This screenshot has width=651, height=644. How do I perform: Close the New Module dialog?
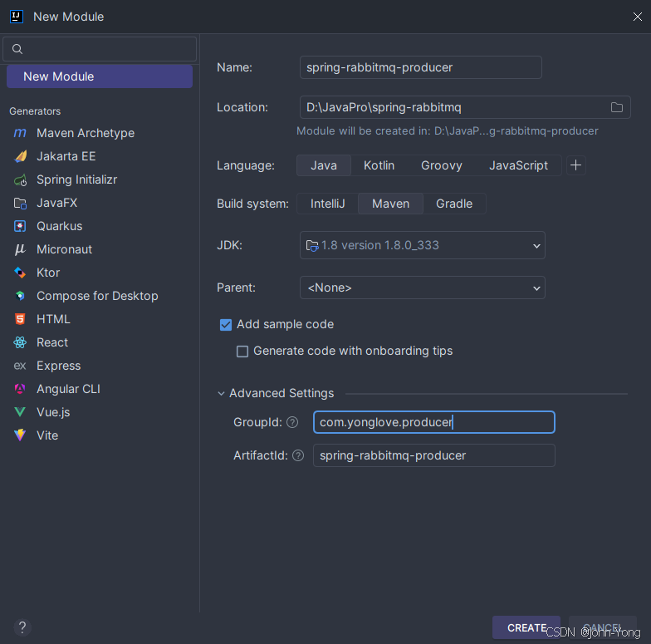tap(638, 17)
